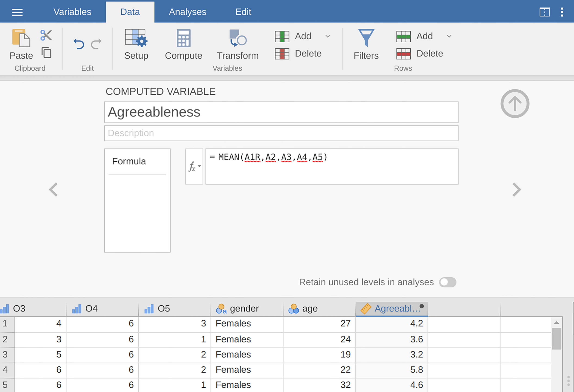Select the Agreeabl... computed column header
Image resolution: width=574 pixels, height=392 pixels.
coord(392,309)
